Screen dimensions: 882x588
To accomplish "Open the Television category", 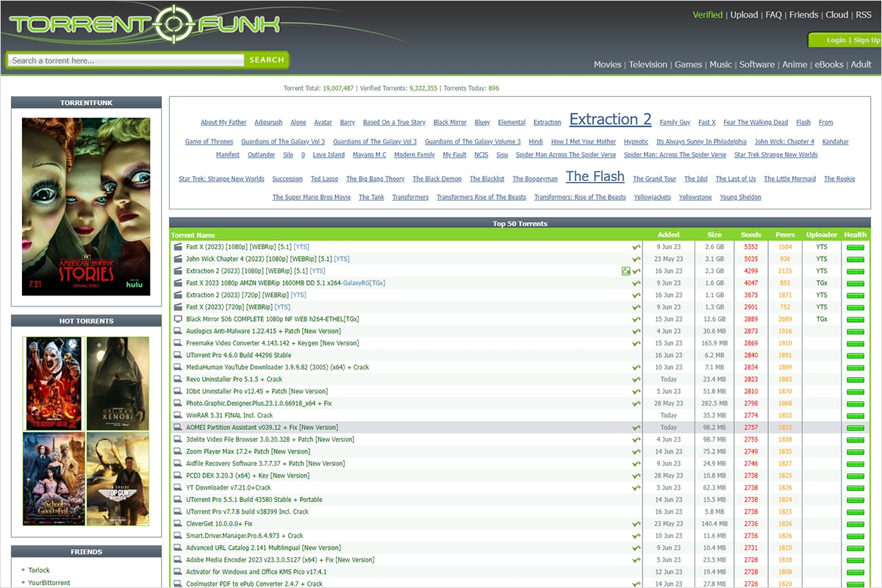I will (648, 65).
